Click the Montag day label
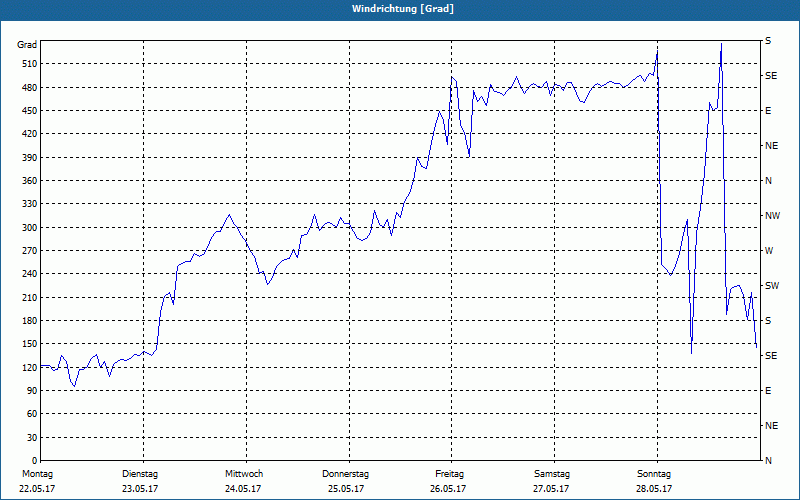Image resolution: width=800 pixels, height=500 pixels. pos(37,474)
